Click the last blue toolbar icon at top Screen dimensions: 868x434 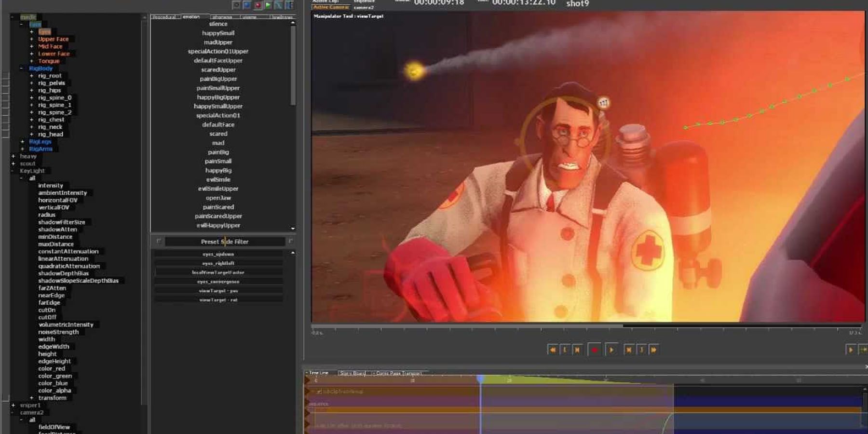pyautogui.click(x=289, y=5)
